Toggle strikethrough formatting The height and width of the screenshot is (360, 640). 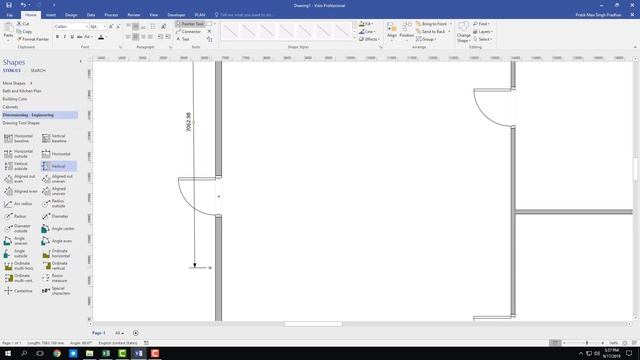[x=80, y=37]
